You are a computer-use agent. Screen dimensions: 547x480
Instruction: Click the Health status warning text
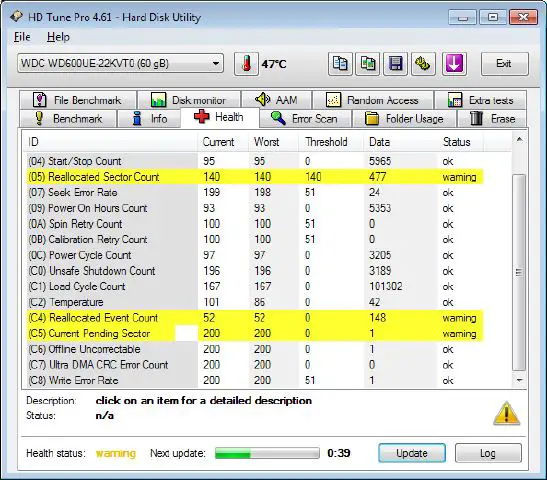click(x=116, y=453)
